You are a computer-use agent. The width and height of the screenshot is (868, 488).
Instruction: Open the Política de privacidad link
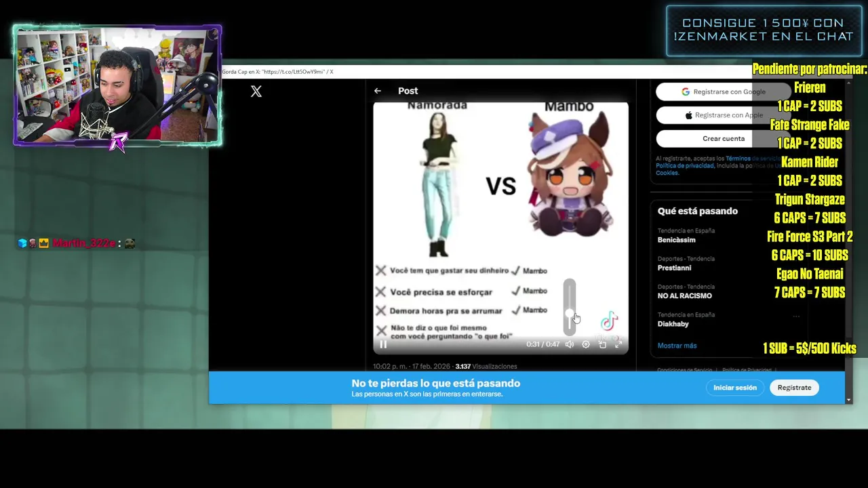(x=684, y=165)
